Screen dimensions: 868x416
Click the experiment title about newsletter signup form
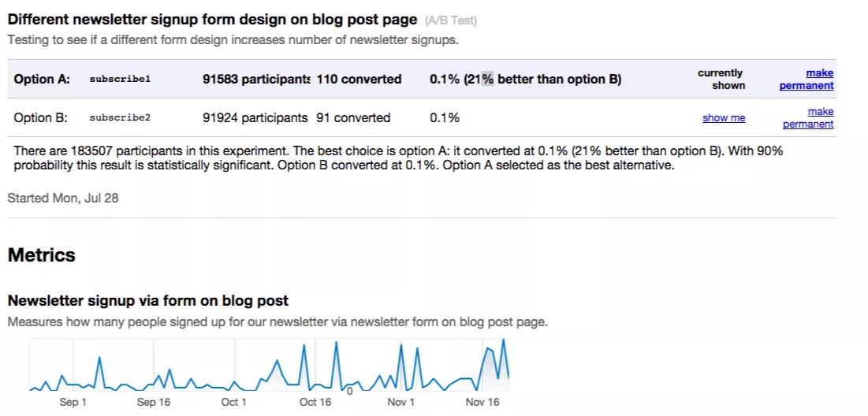pyautogui.click(x=212, y=20)
